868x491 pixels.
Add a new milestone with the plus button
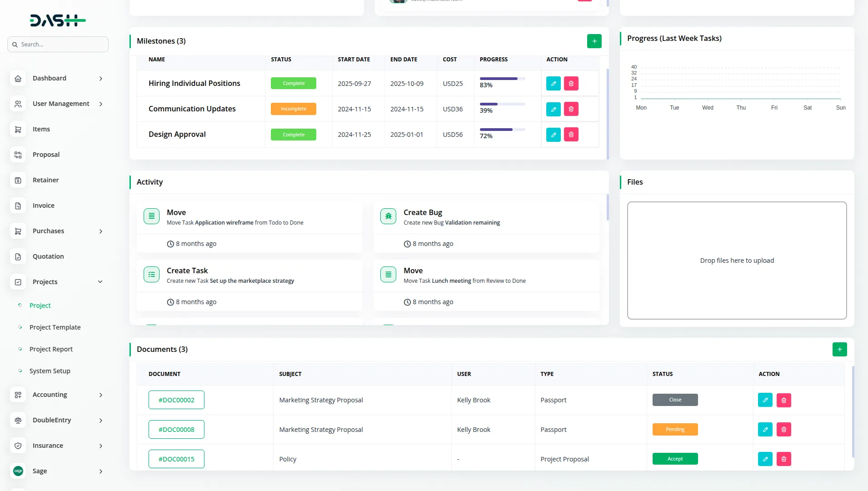click(594, 41)
